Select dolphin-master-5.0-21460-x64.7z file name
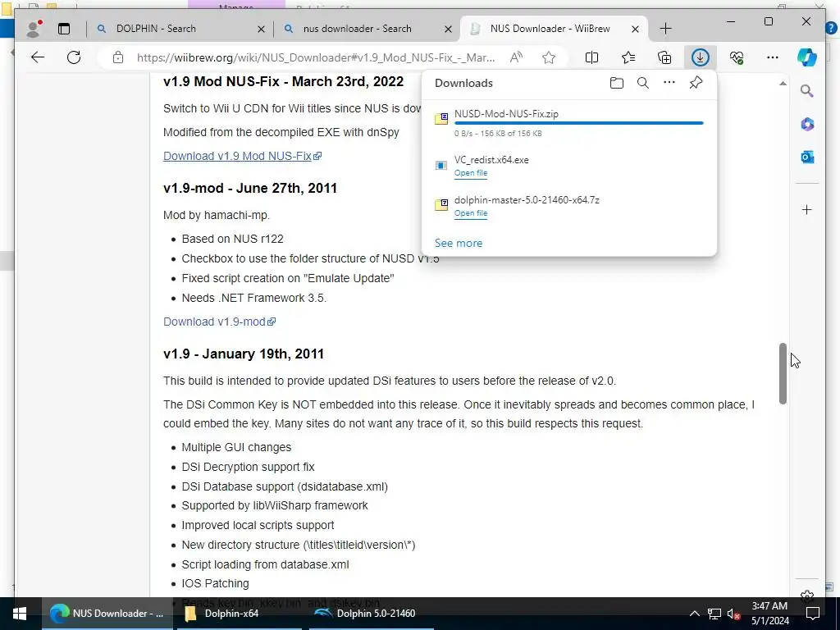The height and width of the screenshot is (630, 840). [527, 200]
